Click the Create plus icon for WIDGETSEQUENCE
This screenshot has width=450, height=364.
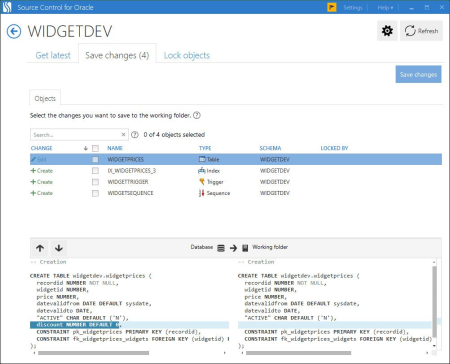[x=33, y=193]
